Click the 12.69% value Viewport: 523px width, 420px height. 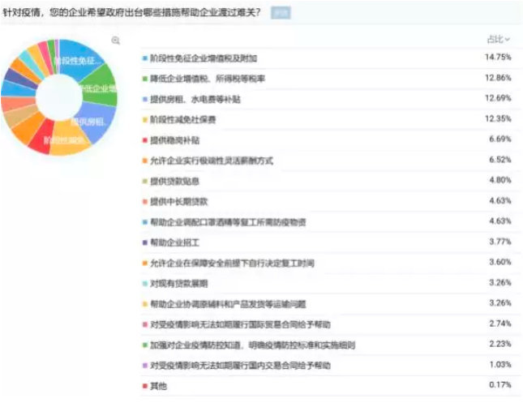click(498, 98)
